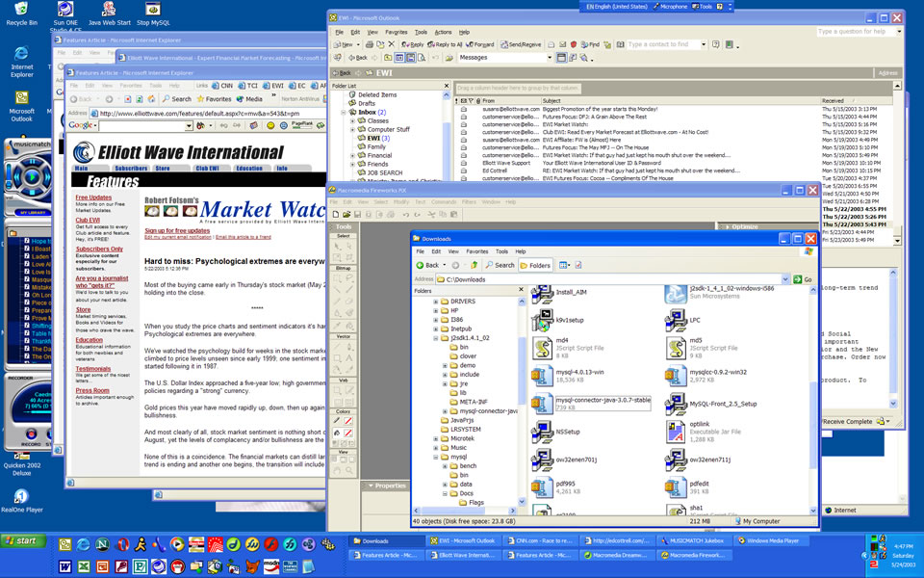Image resolution: width=924 pixels, height=578 pixels.
Task: Click the Find icon in Outlook toolbar
Action: 590,44
